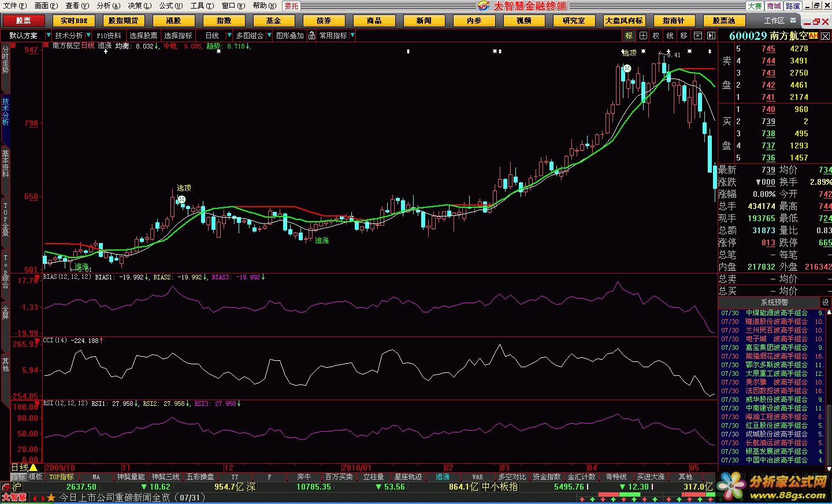Close the 600029 quote panel with X icon
This screenshot has height=504, width=832.
(826, 36)
